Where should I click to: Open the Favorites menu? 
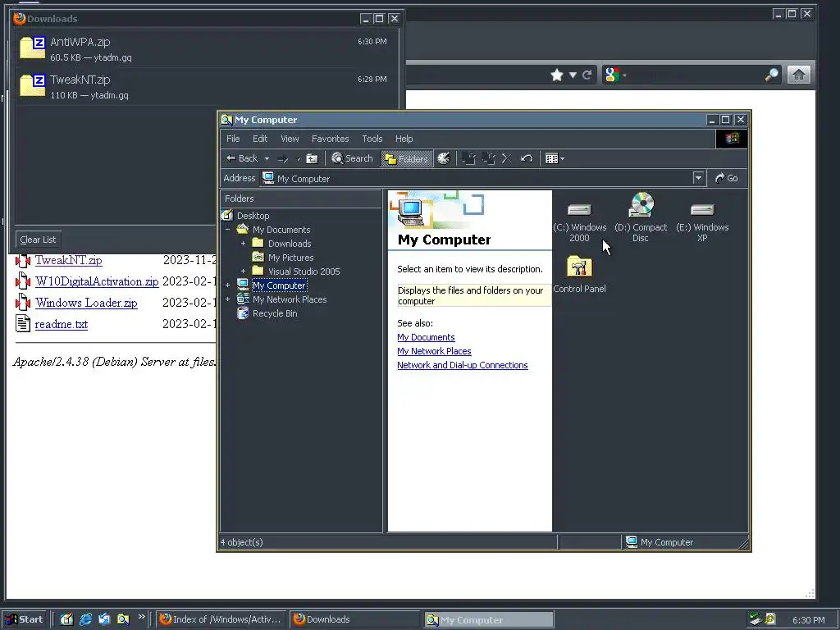pos(330,139)
